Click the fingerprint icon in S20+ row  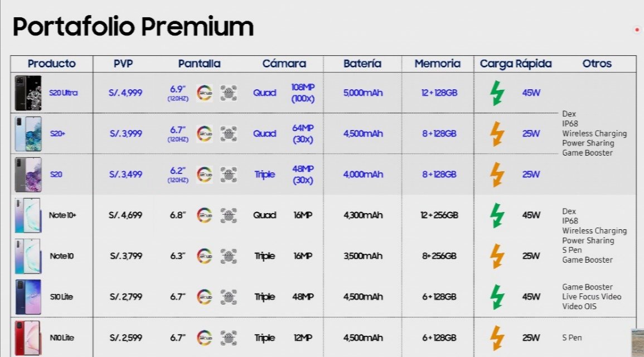[x=229, y=133]
